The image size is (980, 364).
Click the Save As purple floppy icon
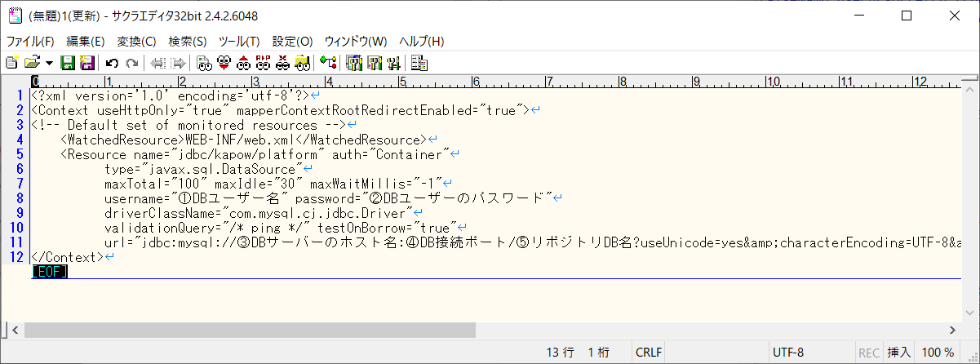86,62
